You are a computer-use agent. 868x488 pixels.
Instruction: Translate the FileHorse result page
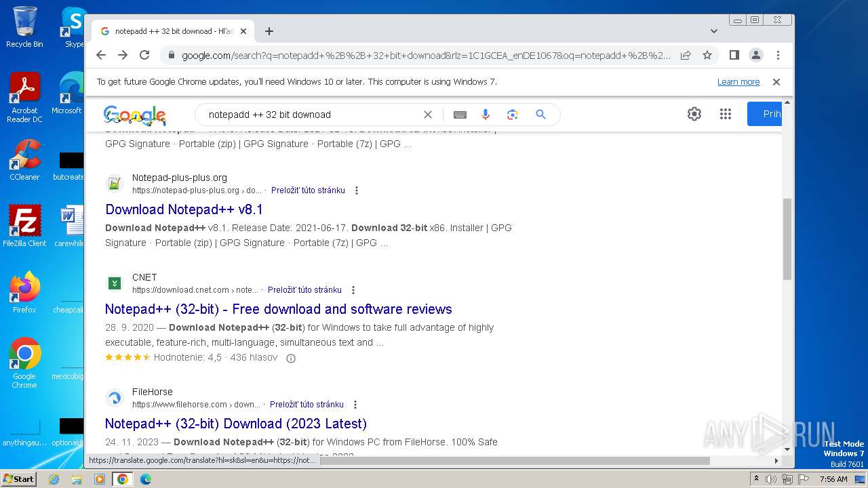pos(307,405)
